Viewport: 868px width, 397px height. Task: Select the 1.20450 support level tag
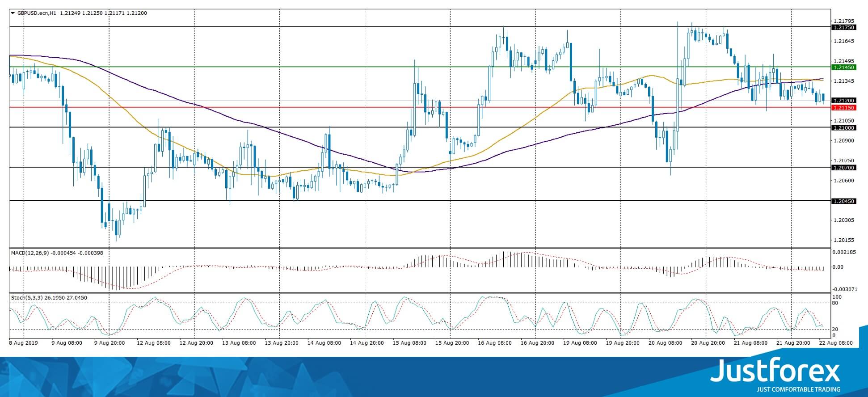(843, 202)
